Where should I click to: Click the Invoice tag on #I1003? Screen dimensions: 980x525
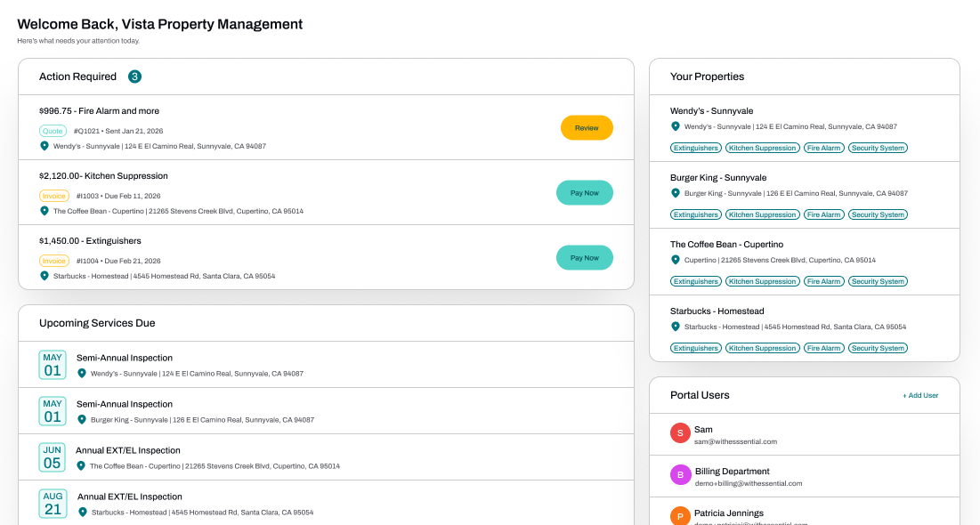coord(53,197)
